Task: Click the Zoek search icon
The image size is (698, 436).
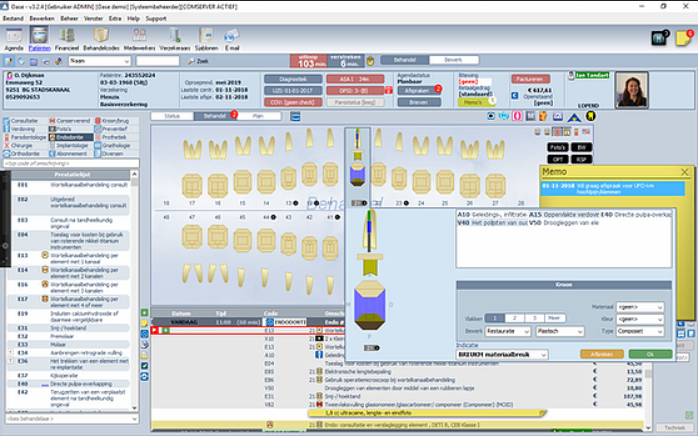Action: 198,61
